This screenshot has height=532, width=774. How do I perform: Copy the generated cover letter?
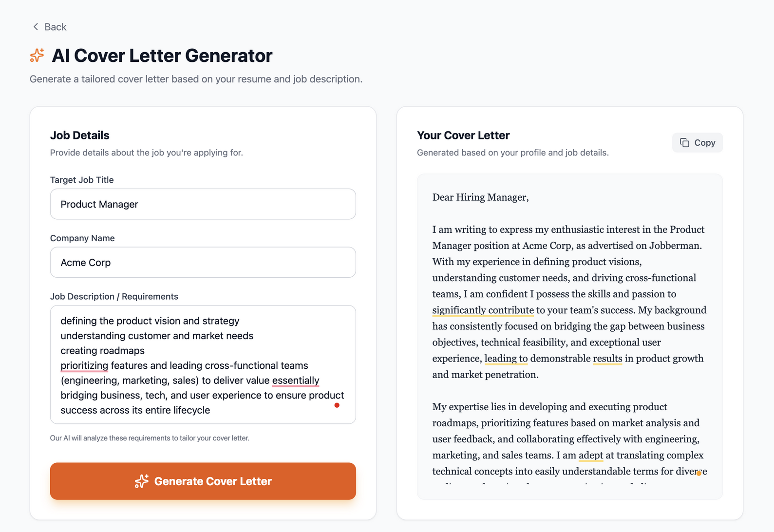coord(697,142)
